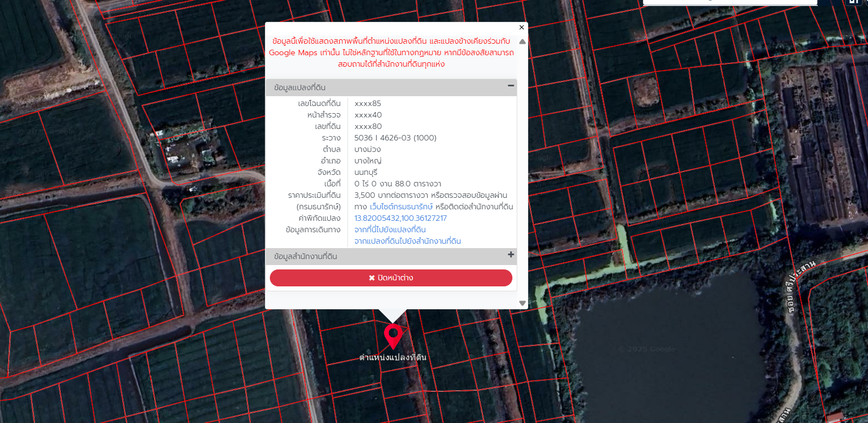This screenshot has width=868, height=423.
Task: Click the popup vertical scrollbar track
Action: 522,172
